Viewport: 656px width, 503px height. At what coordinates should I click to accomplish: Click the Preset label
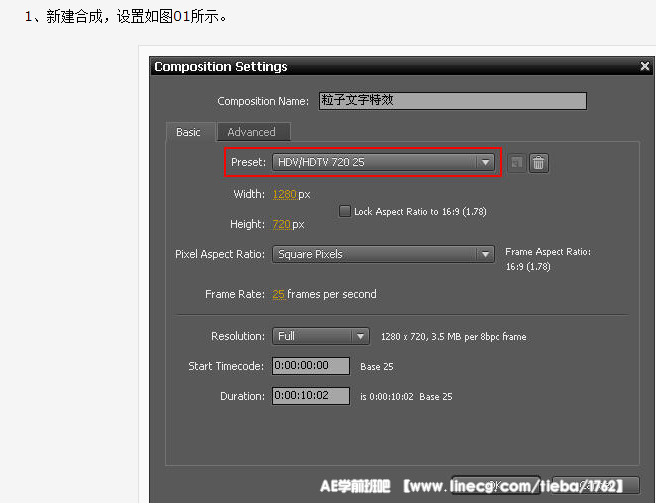click(x=248, y=162)
